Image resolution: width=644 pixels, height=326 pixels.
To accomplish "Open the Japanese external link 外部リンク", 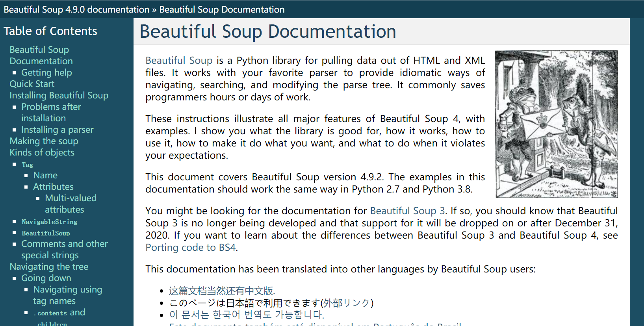I will (x=347, y=303).
